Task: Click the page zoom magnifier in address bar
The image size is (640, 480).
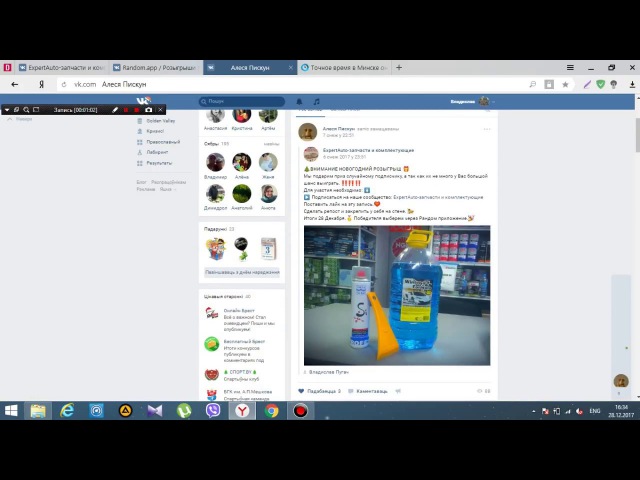Action: pos(533,84)
